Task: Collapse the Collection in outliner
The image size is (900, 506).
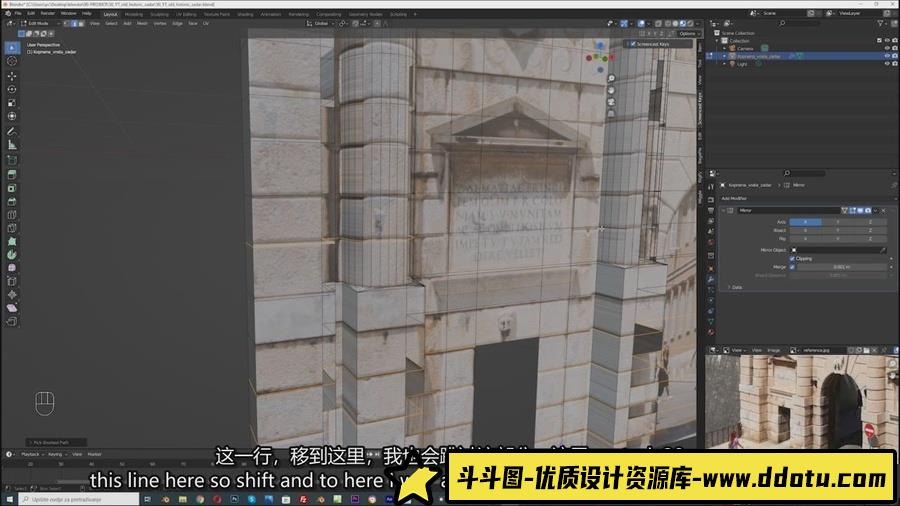Action: pyautogui.click(x=717, y=41)
